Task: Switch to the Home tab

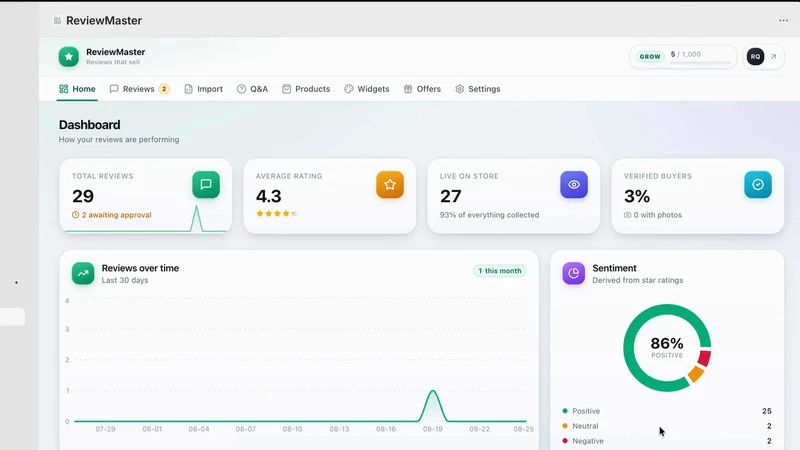Action: pyautogui.click(x=77, y=89)
